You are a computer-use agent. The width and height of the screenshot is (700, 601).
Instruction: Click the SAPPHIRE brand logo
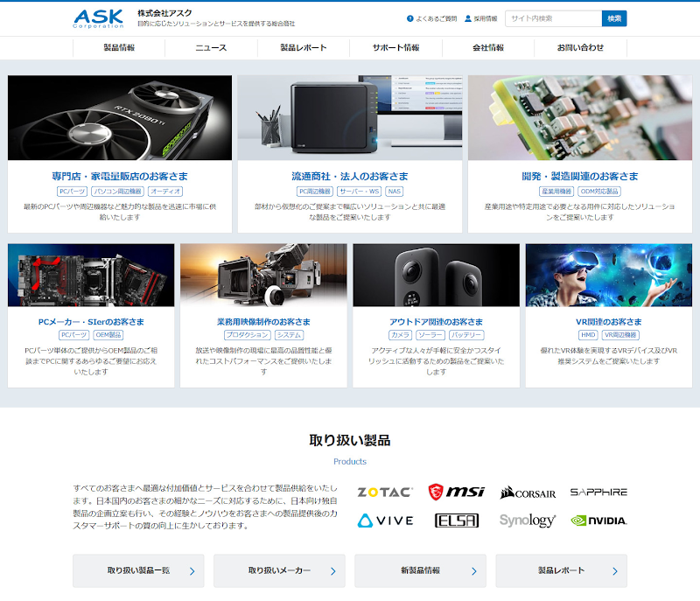598,492
